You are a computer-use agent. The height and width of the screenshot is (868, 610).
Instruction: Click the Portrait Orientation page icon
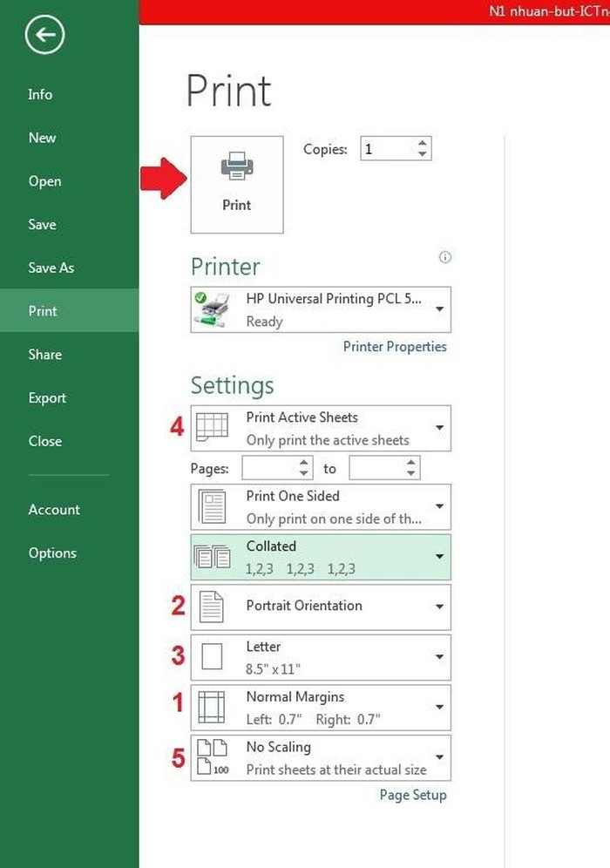coord(212,607)
